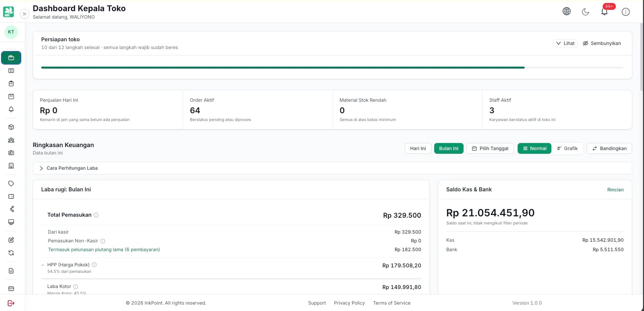Click the Bank amount Rp 5.511.550
This screenshot has width=644, height=311.
tap(608, 249)
